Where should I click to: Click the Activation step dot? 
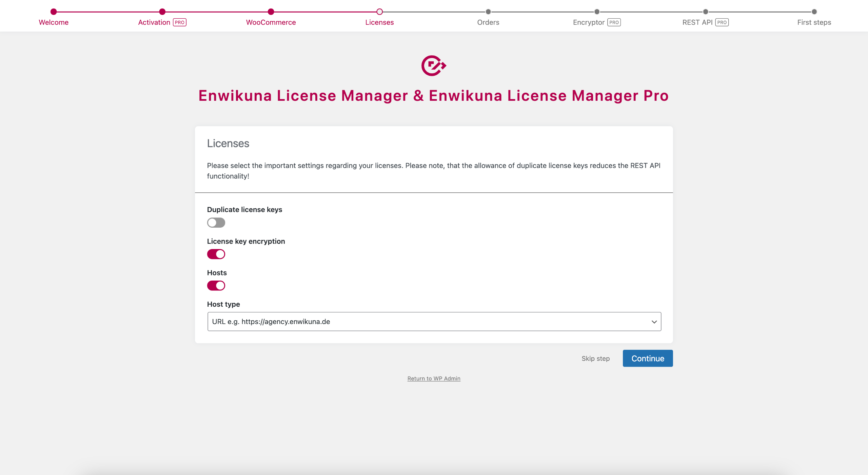coord(162,12)
